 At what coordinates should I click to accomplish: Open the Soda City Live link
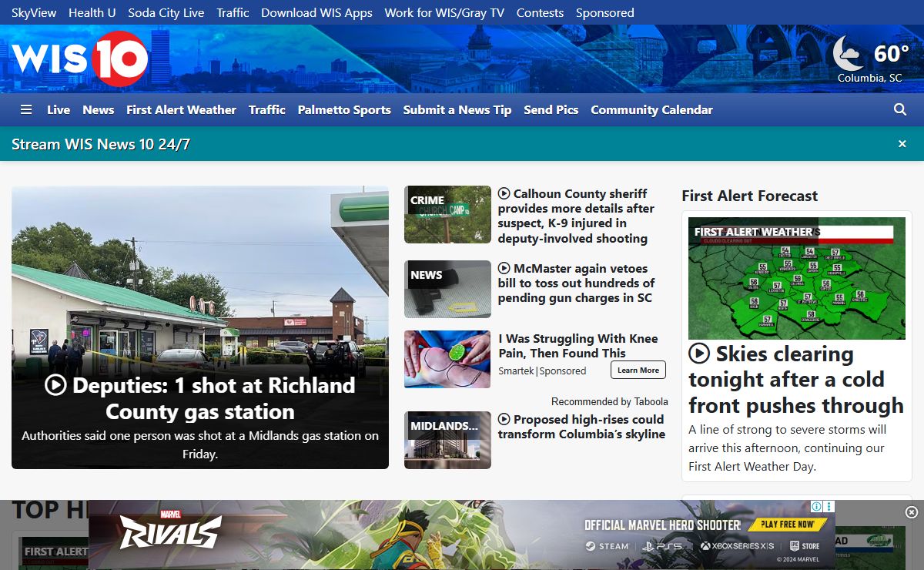pos(166,12)
